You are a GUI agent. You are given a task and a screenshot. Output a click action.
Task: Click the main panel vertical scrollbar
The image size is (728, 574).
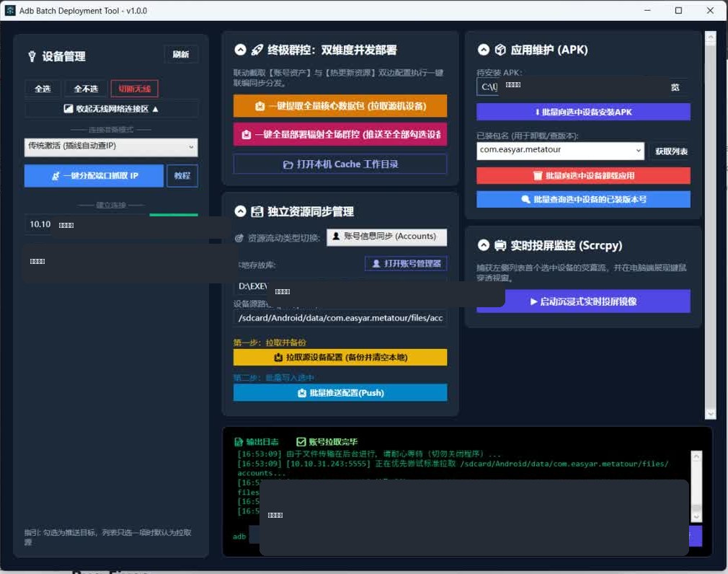[711, 225]
